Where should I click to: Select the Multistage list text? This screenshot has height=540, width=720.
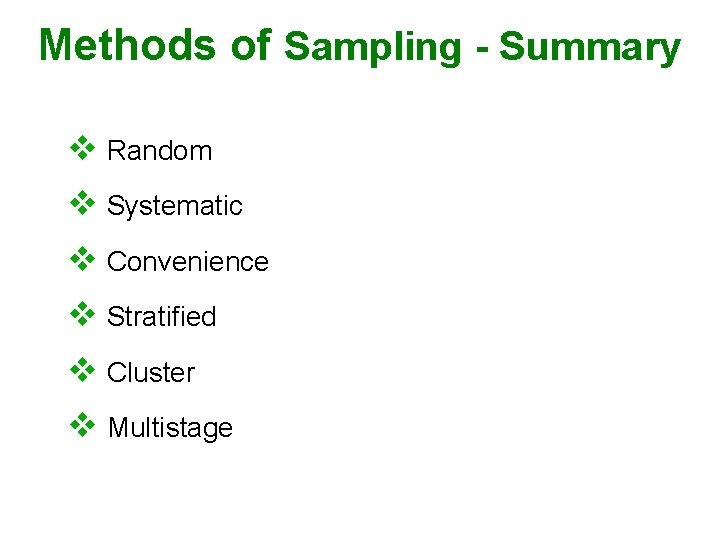click(169, 428)
